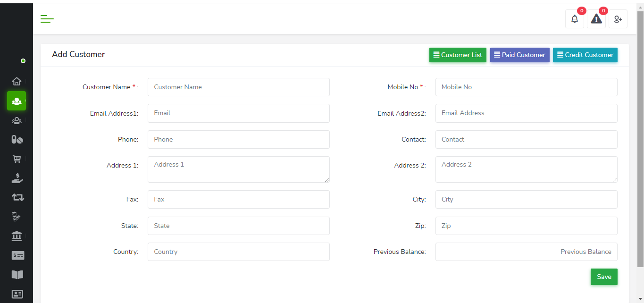
Task: Open the bank building icon
Action: coord(17,236)
